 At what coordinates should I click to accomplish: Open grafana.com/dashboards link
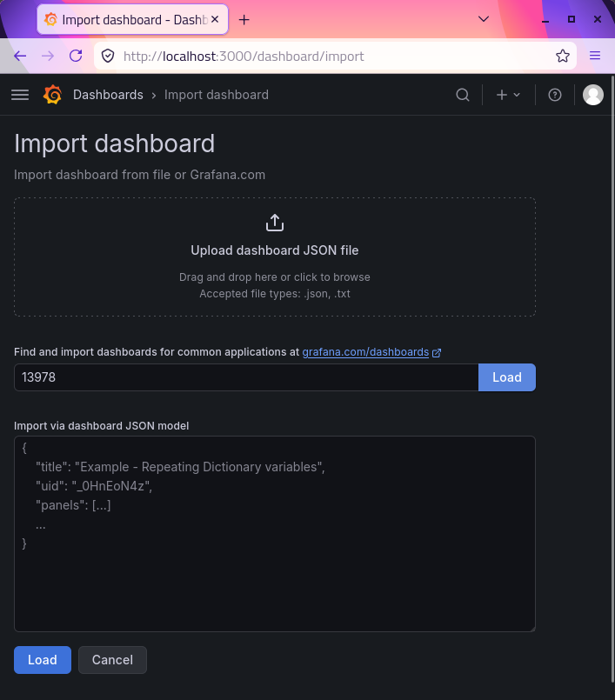click(x=365, y=352)
